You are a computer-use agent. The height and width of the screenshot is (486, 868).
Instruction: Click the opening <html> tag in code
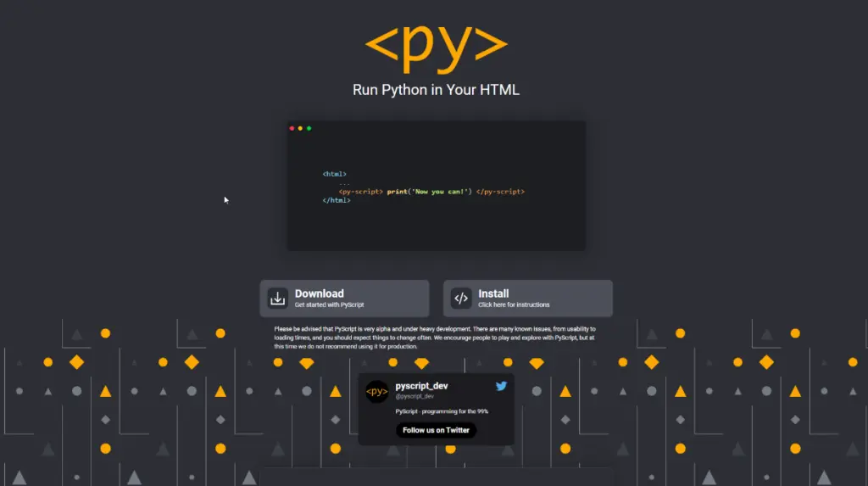pos(334,174)
